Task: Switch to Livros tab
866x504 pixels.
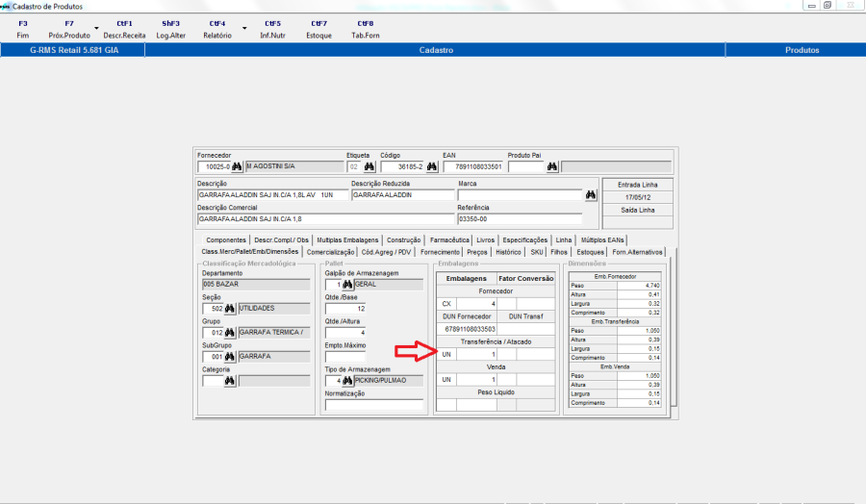Action: (486, 240)
